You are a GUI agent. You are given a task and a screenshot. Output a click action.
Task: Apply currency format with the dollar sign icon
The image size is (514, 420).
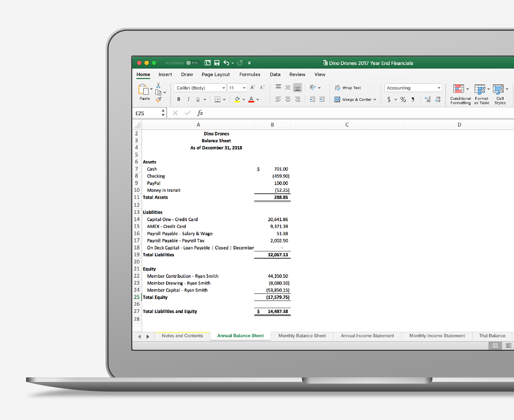pyautogui.click(x=389, y=99)
